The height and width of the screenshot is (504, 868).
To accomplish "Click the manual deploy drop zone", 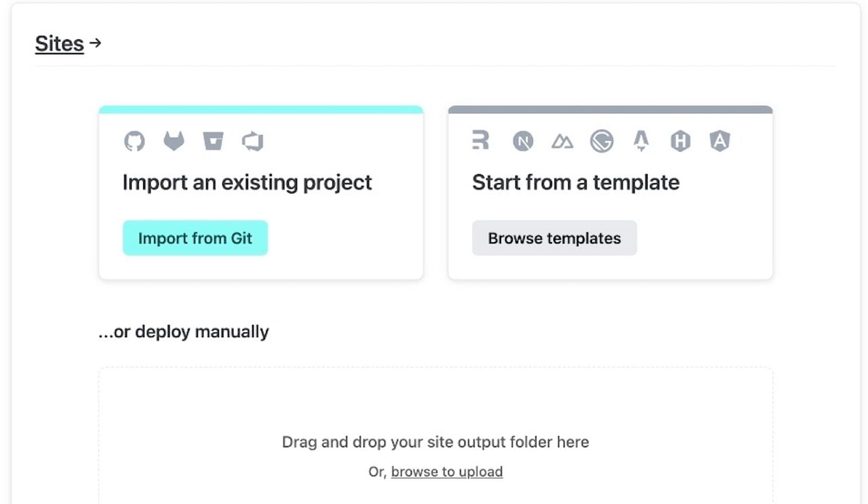I will tap(435, 434).
